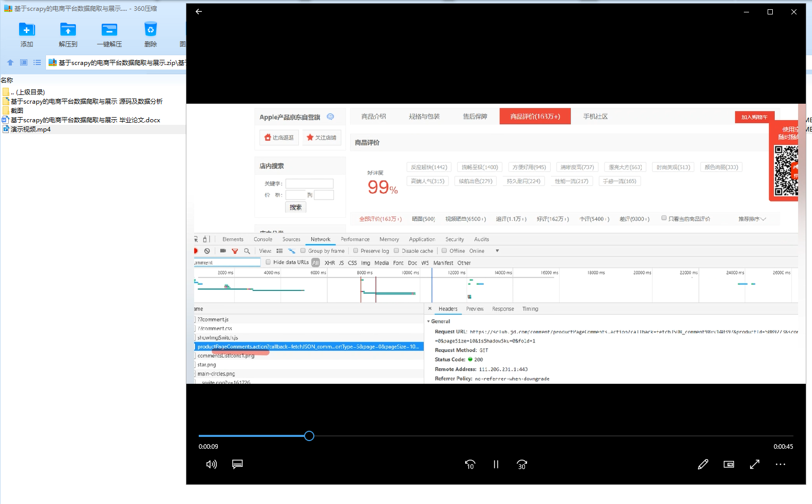Switch to the Performance tab

[355, 239]
